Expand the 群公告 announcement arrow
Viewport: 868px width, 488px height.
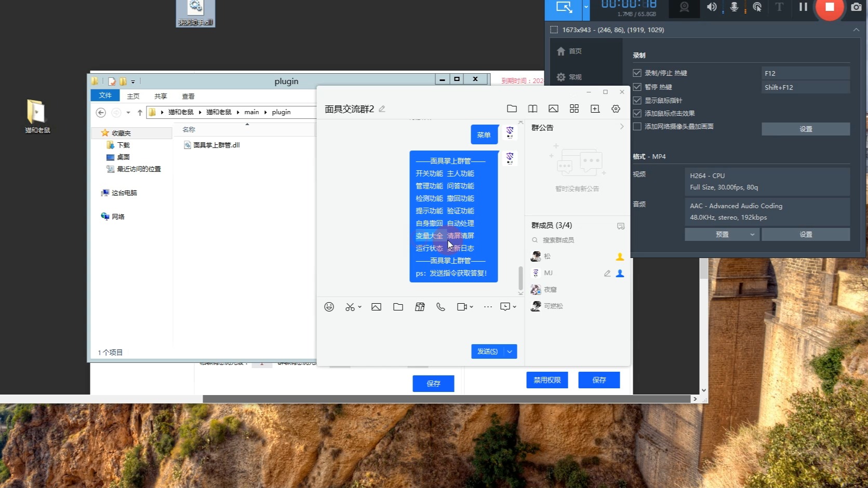coord(621,127)
